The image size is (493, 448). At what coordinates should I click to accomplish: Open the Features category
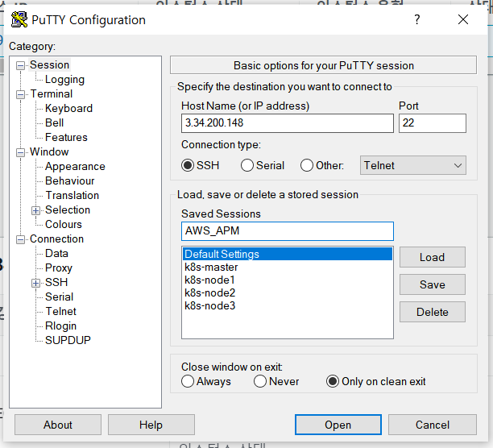pos(66,137)
